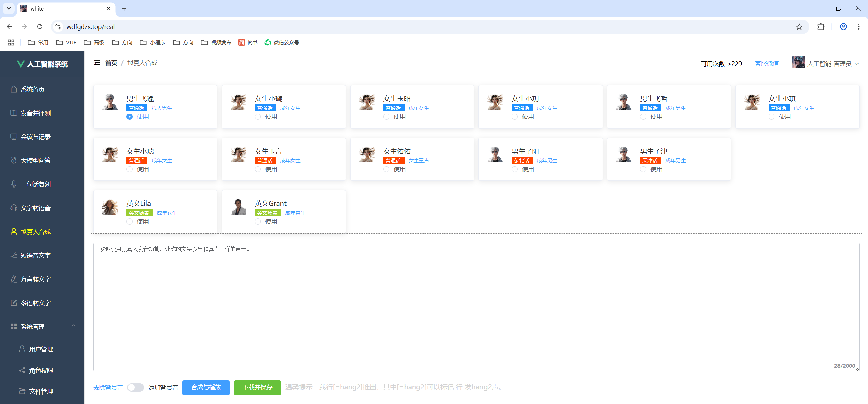The height and width of the screenshot is (404, 868).
Task: Open the 系统首页 menu item
Action: coord(42,89)
